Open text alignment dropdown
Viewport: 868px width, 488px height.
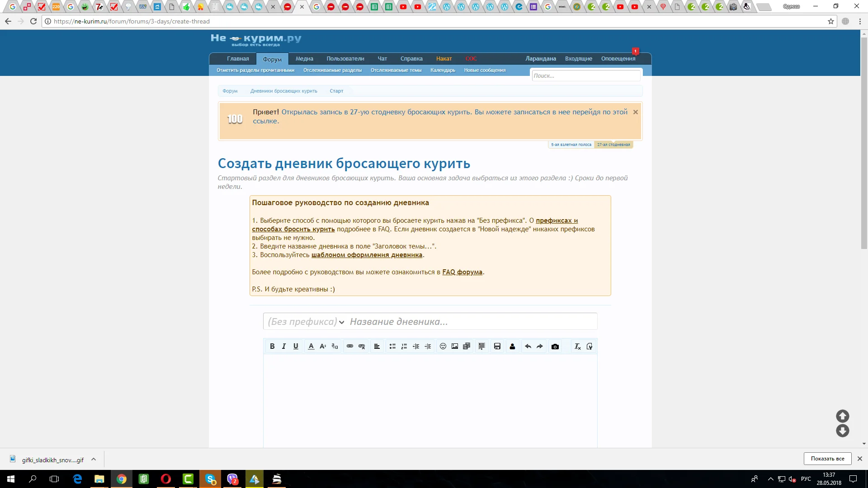click(377, 347)
